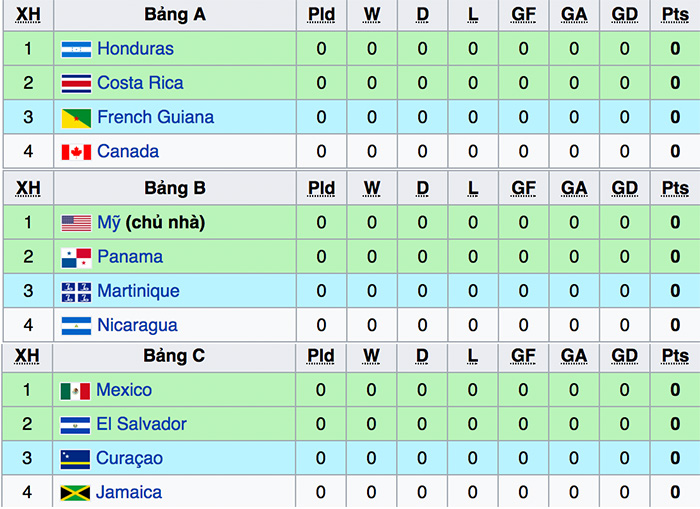
Task: Open the El Salvador team link
Action: tap(141, 424)
